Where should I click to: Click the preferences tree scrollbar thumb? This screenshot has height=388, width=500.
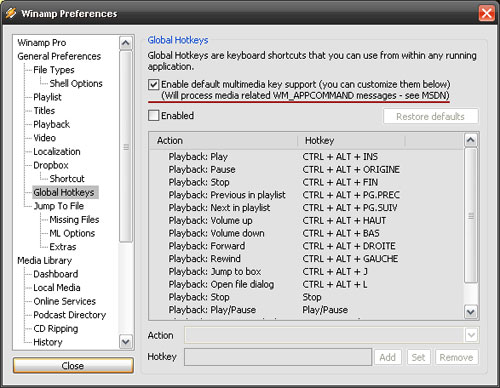coord(126,147)
